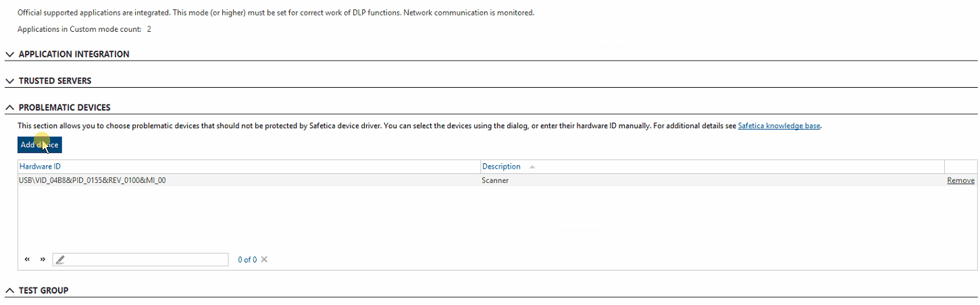Click the Scanner description cell
The height and width of the screenshot is (305, 980).
tap(495, 181)
